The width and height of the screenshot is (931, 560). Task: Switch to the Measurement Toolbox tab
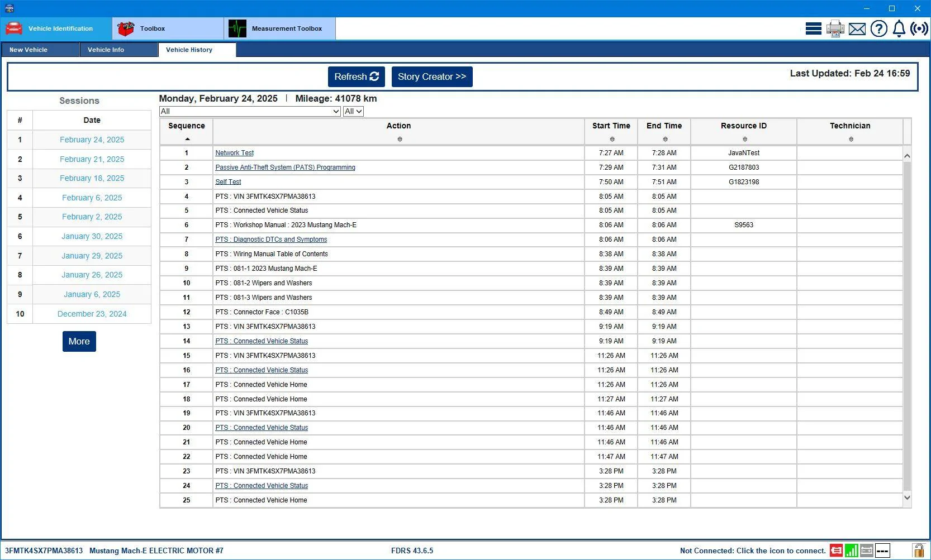[280, 28]
